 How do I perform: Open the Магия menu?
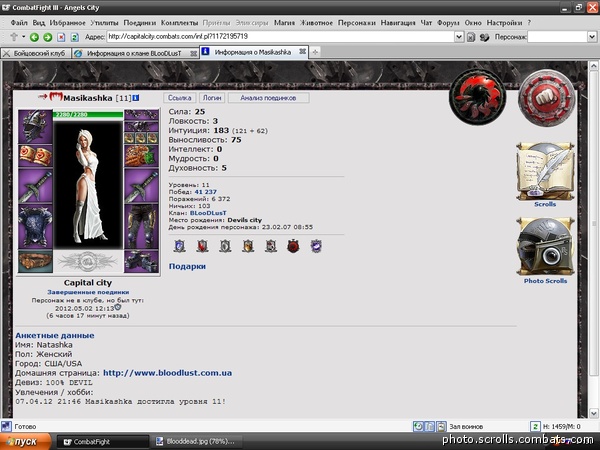[x=284, y=23]
